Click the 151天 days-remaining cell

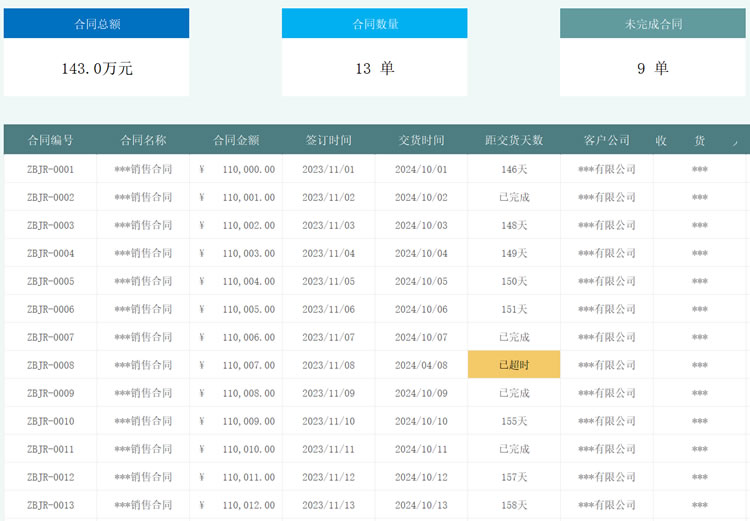point(514,309)
